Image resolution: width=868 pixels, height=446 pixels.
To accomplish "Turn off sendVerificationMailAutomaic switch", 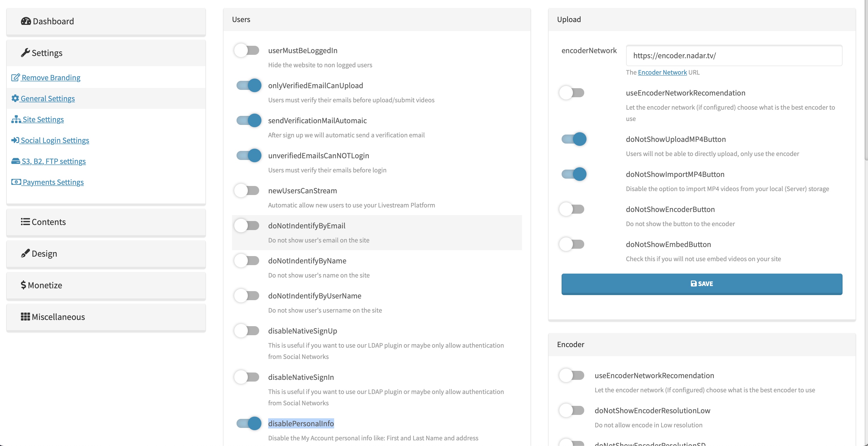I will pos(249,120).
